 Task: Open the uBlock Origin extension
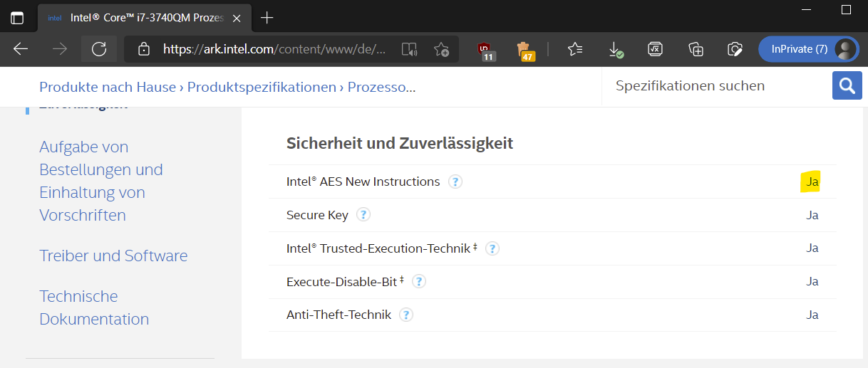coord(487,50)
